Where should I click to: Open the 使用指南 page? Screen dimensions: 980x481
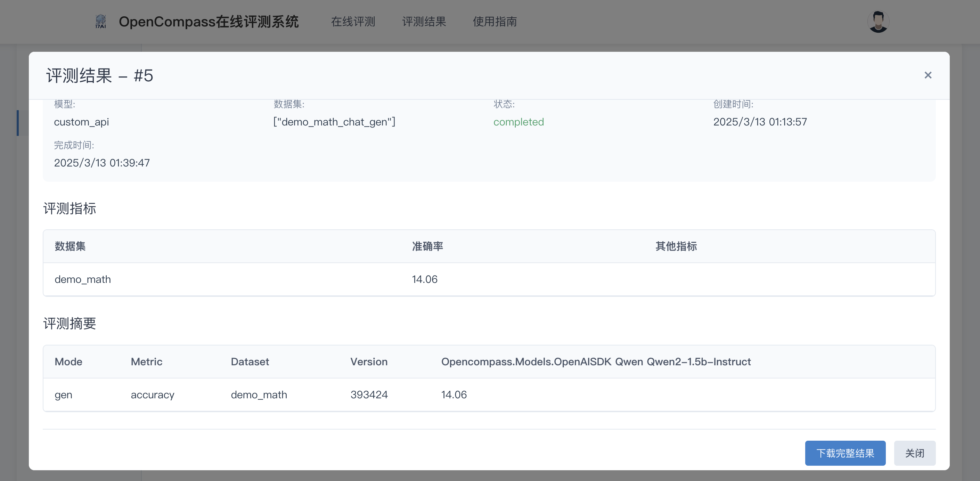point(494,22)
